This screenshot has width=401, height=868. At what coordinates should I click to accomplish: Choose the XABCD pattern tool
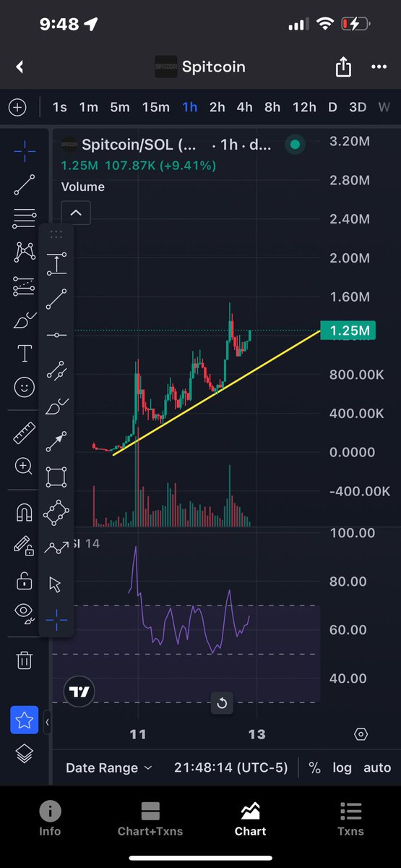tap(25, 252)
